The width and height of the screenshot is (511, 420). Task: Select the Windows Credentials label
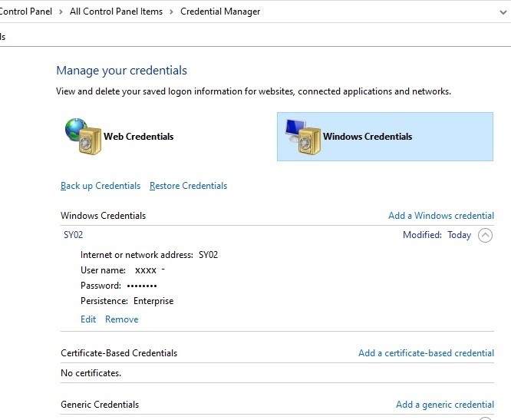point(367,137)
